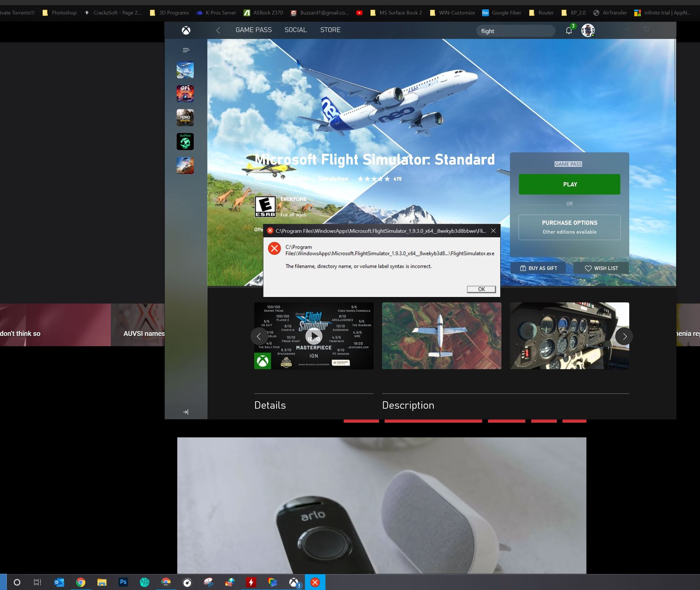Open the KP_2.0 bookmark folder
The width and height of the screenshot is (700, 590).
(573, 13)
